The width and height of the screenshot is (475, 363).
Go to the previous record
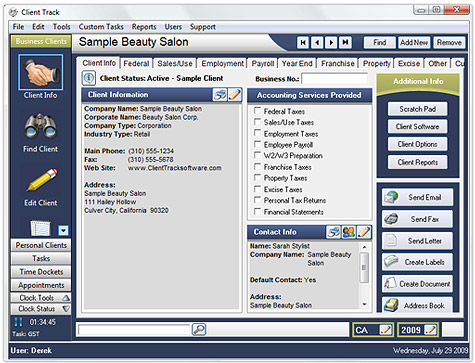tap(317, 43)
